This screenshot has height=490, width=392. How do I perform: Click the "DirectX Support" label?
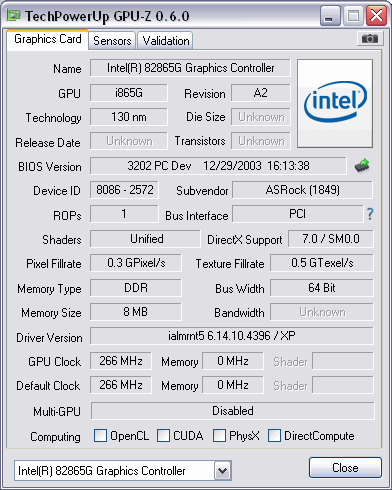point(245,240)
